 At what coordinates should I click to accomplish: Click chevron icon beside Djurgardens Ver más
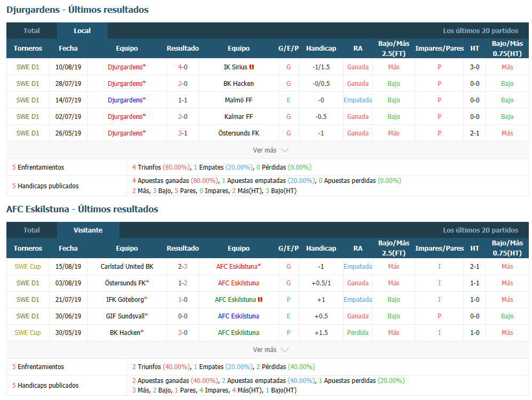[284, 150]
